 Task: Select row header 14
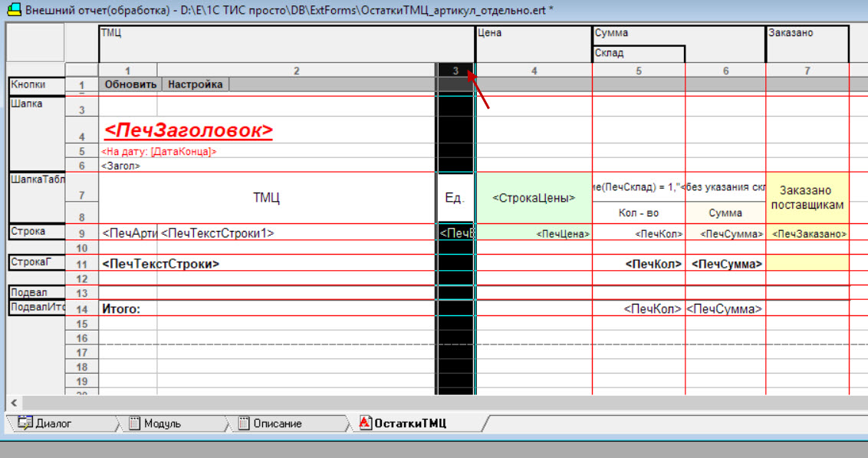[x=82, y=309]
